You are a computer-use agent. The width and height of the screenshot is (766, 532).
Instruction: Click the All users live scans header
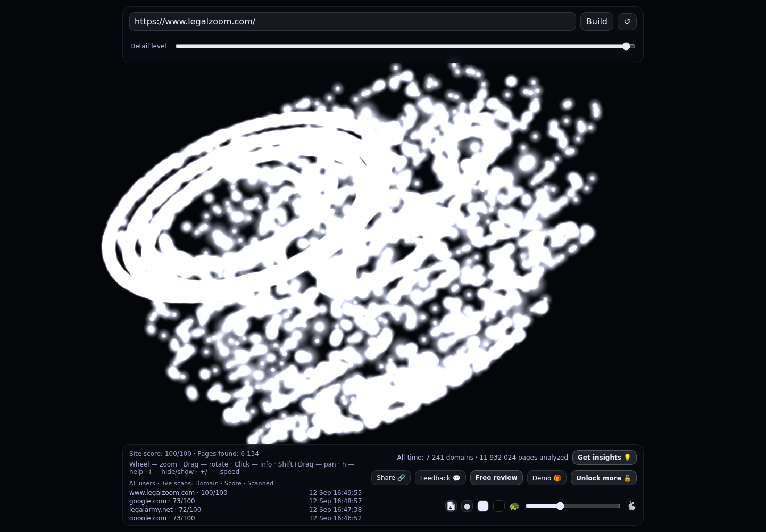201,483
